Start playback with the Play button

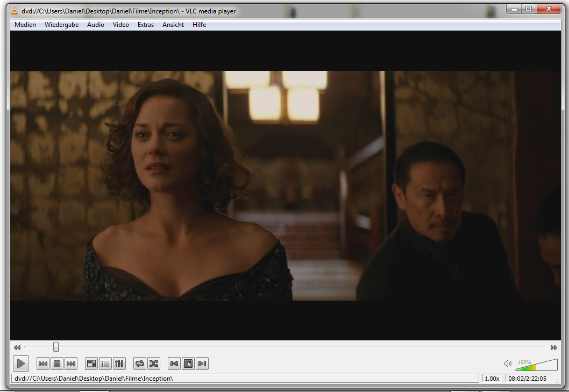tap(21, 364)
